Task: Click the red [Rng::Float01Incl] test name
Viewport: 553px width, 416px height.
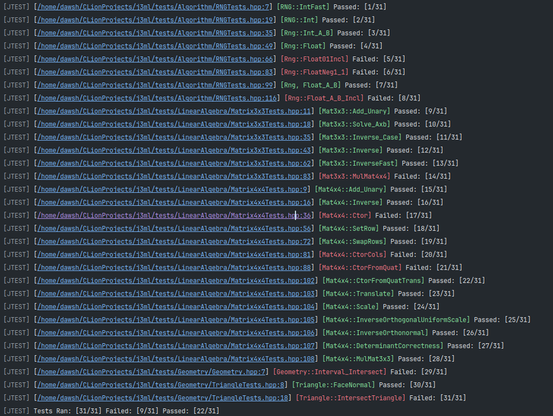Action: (314, 59)
